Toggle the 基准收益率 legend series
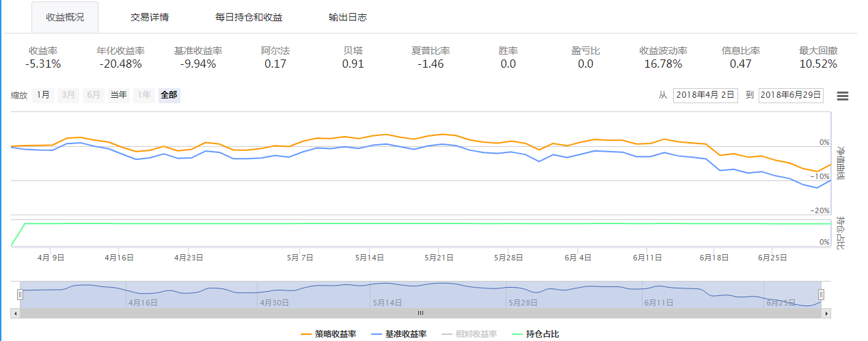 tap(399, 334)
